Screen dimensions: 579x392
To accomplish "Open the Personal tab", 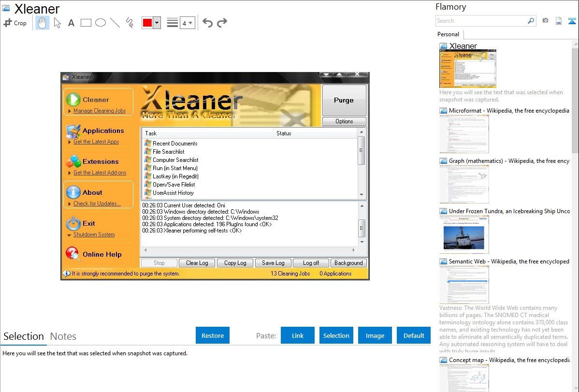I will (448, 34).
